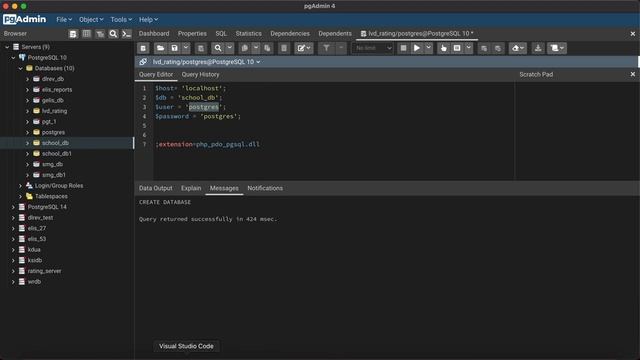640x360 pixels.
Task: Open the No limit rows dropdown
Action: (x=372, y=48)
